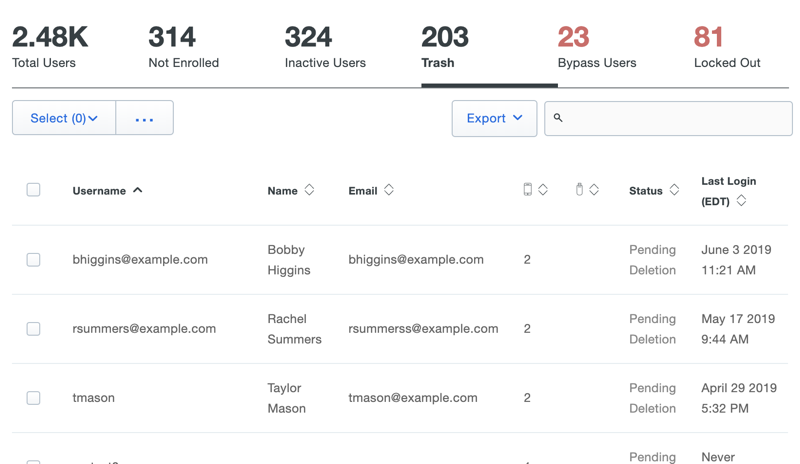Expand the Export dropdown
Image resolution: width=800 pixels, height=464 pixels.
click(x=494, y=118)
